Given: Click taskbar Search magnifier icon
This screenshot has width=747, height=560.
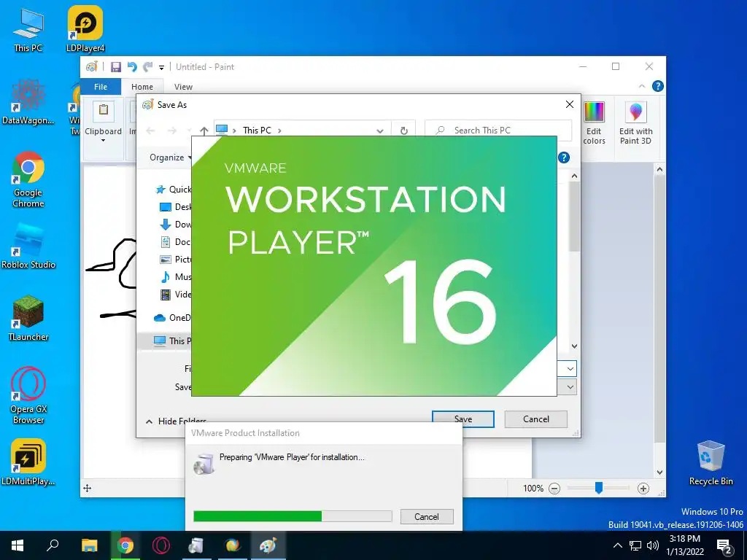Looking at the screenshot, I should click(x=53, y=545).
